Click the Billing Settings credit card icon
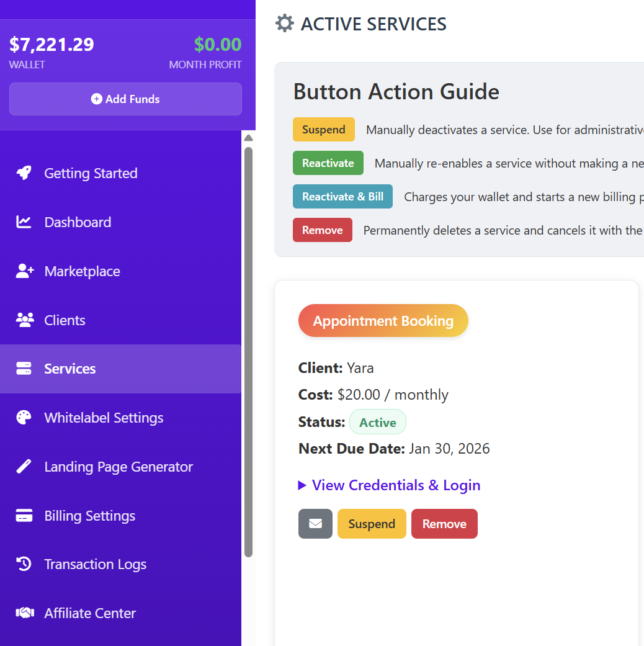 pyautogui.click(x=24, y=516)
